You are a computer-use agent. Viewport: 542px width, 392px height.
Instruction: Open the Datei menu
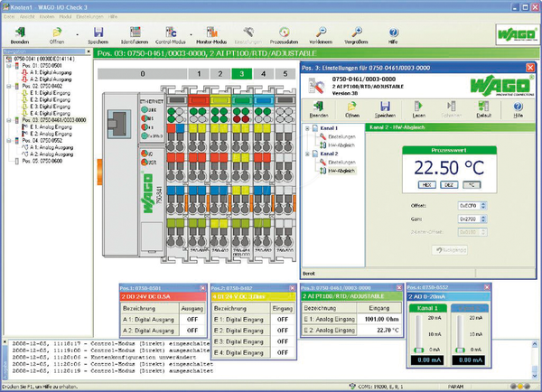9,16
